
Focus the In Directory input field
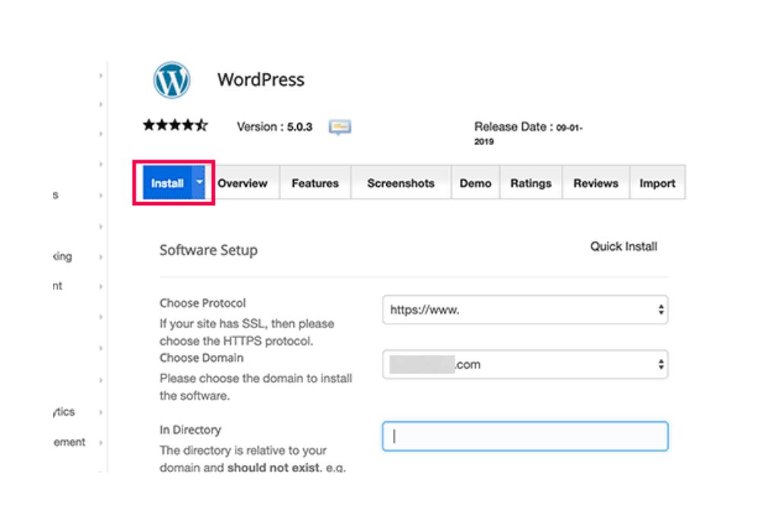pyautogui.click(x=525, y=436)
